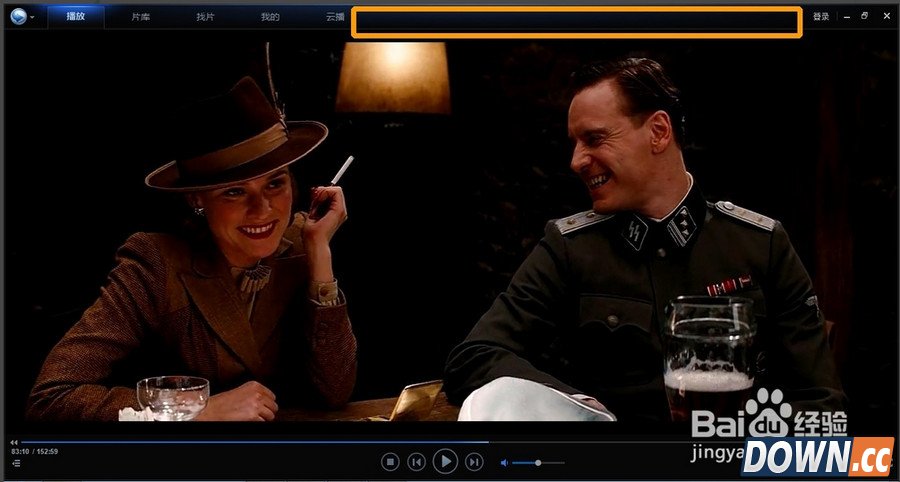
Task: Select the 我的 tab
Action: pos(270,17)
